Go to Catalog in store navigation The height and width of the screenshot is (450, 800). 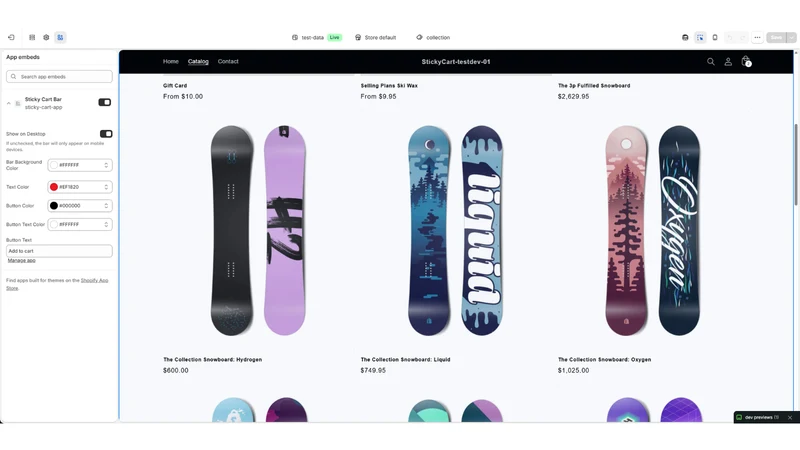point(198,62)
